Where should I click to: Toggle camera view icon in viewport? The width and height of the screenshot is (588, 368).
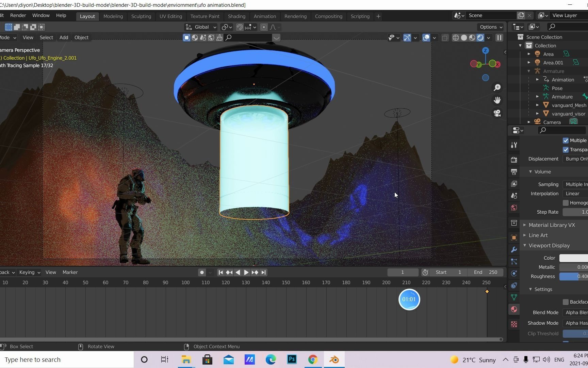[497, 113]
